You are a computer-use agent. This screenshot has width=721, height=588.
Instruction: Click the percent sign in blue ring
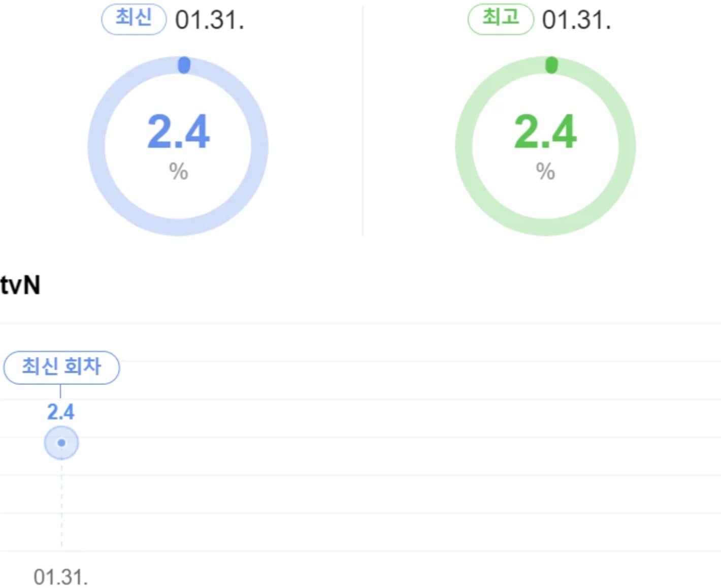(179, 172)
